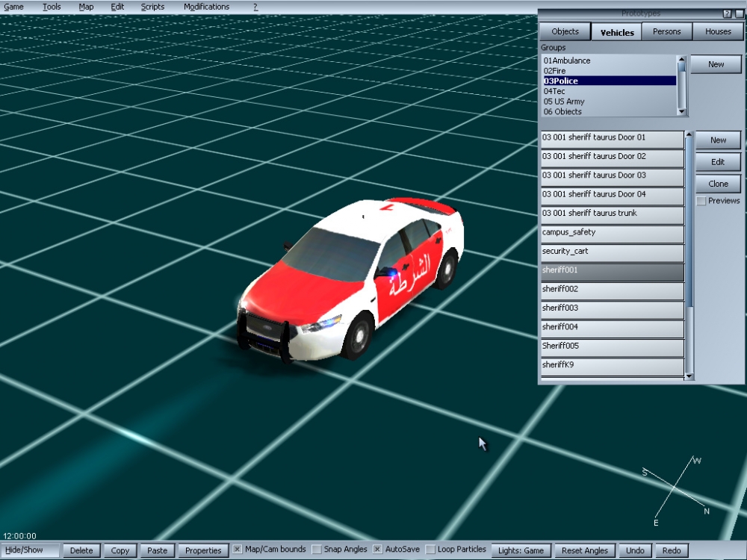This screenshot has width=747, height=560.
Task: Click the Clone prototype button
Action: click(x=718, y=184)
